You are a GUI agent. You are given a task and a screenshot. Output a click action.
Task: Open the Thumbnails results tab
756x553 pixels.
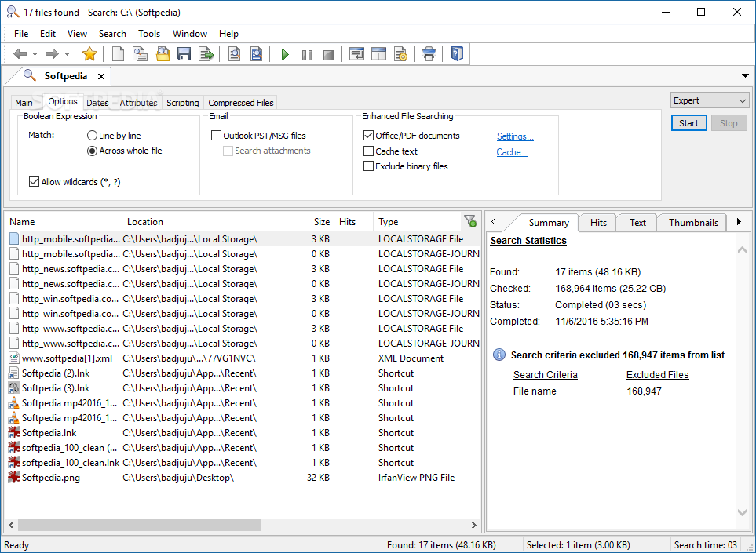[693, 223]
